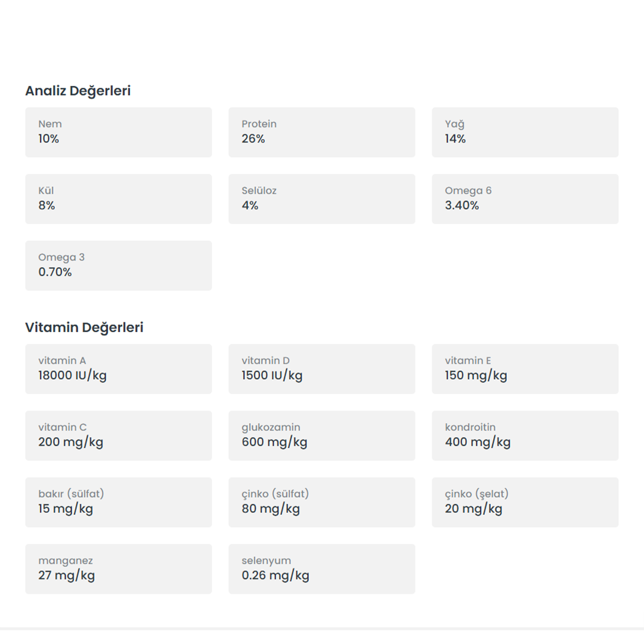Viewport: 644px width, 644px height.
Task: Click the Vitamin Değerleri heading
Action: (x=84, y=327)
